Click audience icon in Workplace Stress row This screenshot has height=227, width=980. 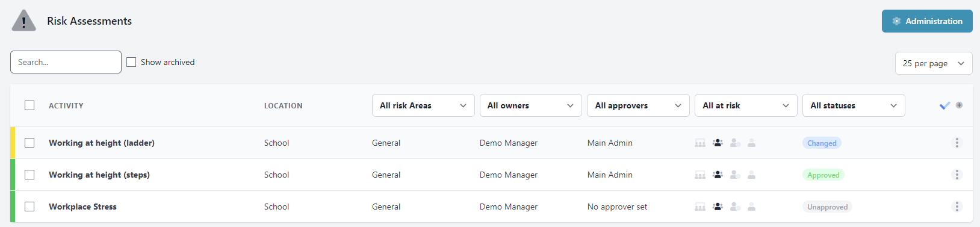point(700,207)
